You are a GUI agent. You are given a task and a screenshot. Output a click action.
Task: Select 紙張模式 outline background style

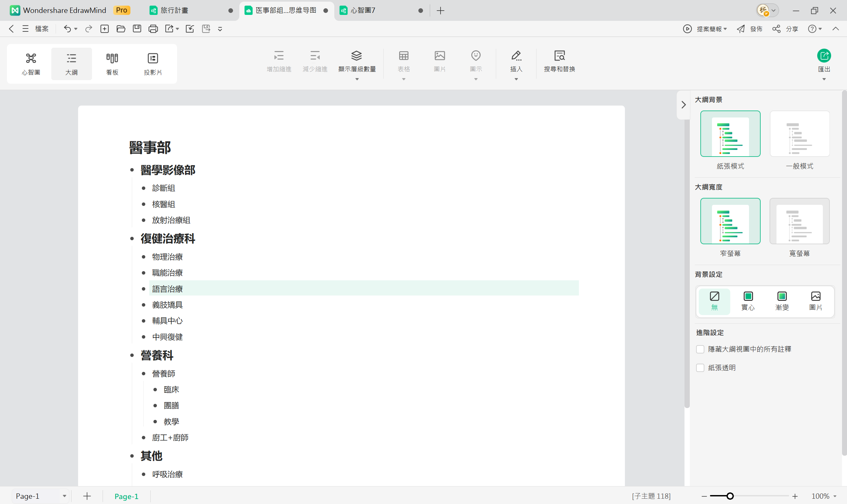tap(730, 133)
